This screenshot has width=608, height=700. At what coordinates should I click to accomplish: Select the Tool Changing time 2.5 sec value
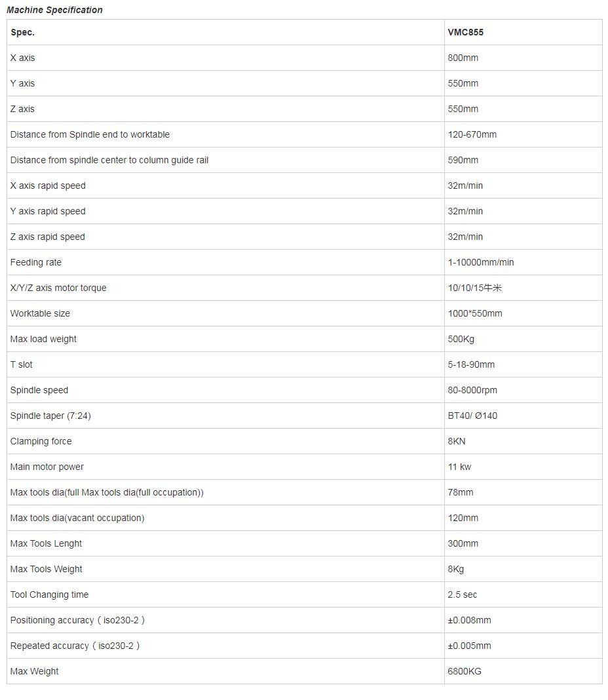463,594
